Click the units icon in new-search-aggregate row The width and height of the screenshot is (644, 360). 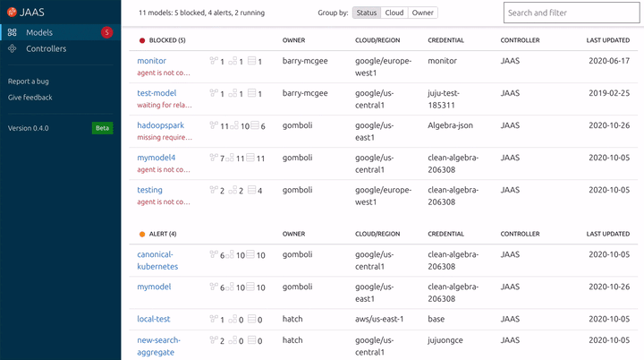[233, 340]
